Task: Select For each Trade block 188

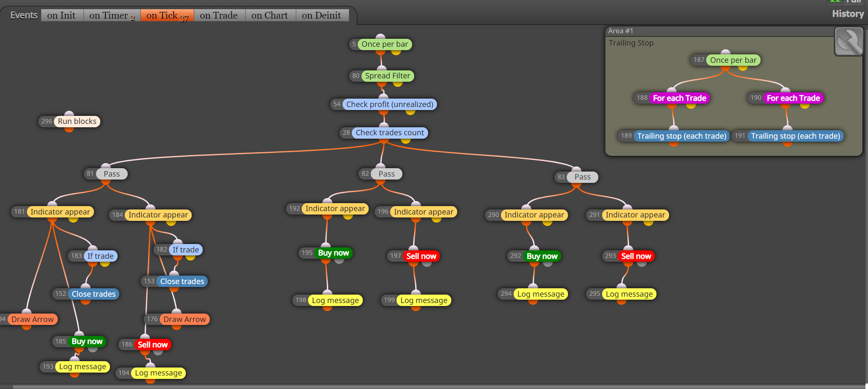Action: click(x=680, y=98)
